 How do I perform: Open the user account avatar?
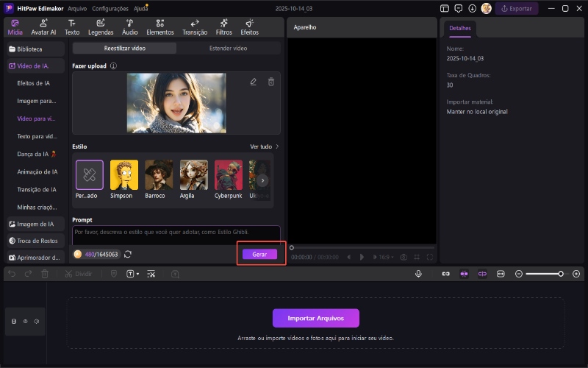pyautogui.click(x=487, y=8)
